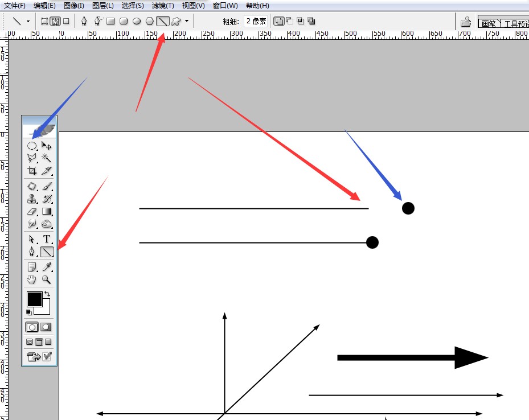Select the Clone Stamp tool
The image size is (529, 420).
(x=32, y=199)
